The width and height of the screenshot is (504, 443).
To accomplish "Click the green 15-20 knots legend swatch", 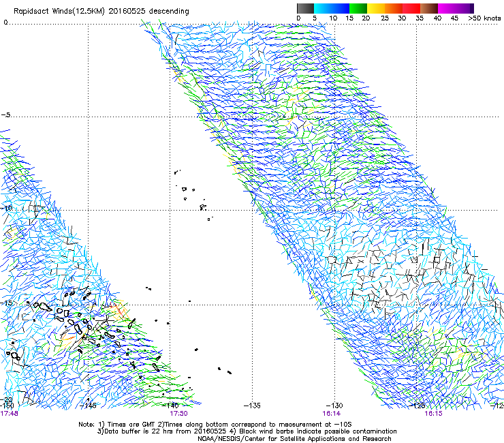I will tap(358, 8).
